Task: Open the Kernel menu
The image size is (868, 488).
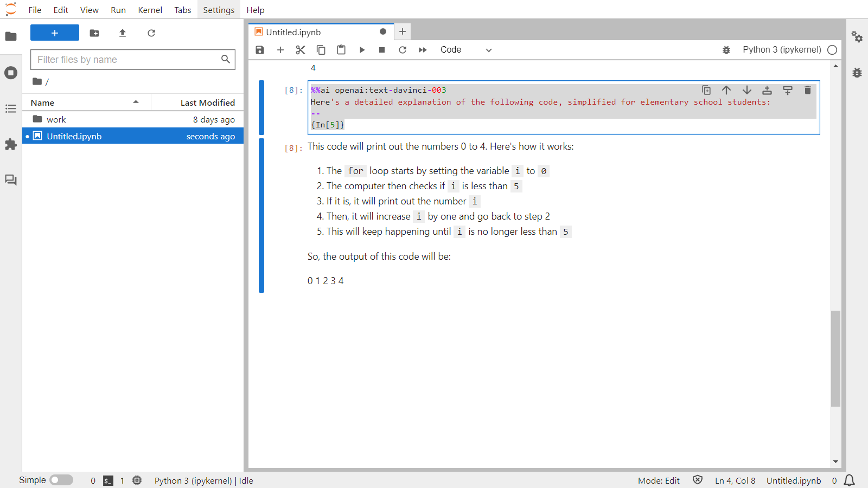Action: pyautogui.click(x=150, y=9)
